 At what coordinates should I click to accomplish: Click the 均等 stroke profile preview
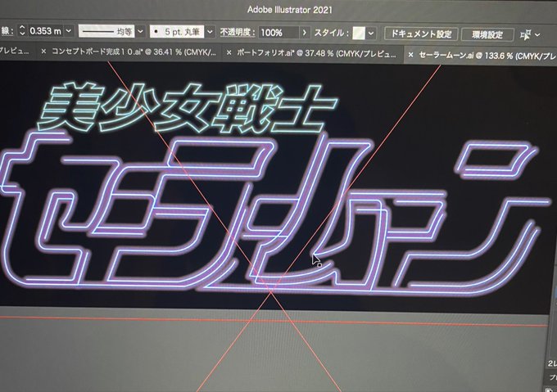pyautogui.click(x=106, y=32)
